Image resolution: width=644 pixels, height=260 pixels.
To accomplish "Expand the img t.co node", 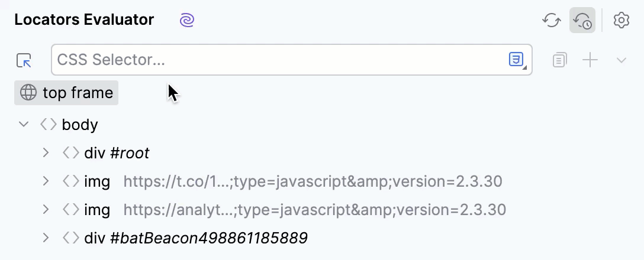I will [x=46, y=181].
